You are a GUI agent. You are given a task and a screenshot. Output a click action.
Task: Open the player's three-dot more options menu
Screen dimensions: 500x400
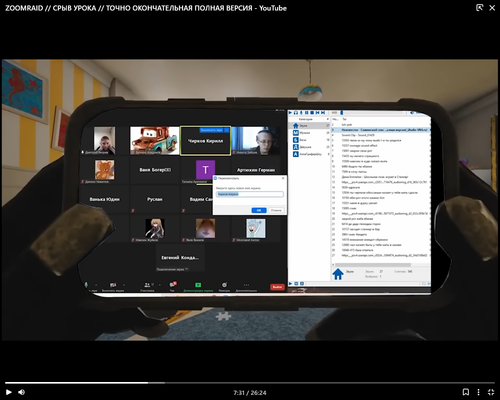(478, 392)
